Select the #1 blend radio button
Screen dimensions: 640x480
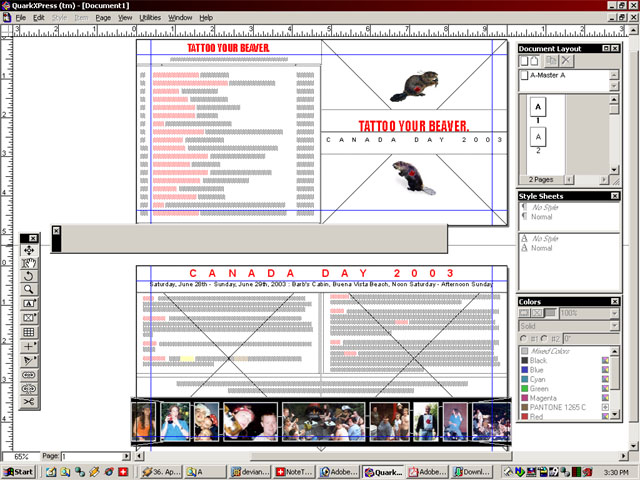(524, 339)
